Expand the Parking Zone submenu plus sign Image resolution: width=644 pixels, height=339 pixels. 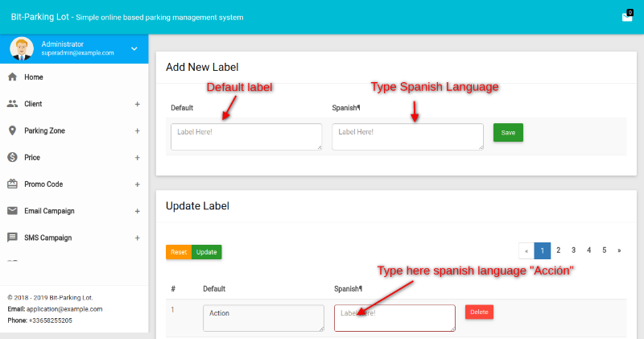tap(137, 130)
